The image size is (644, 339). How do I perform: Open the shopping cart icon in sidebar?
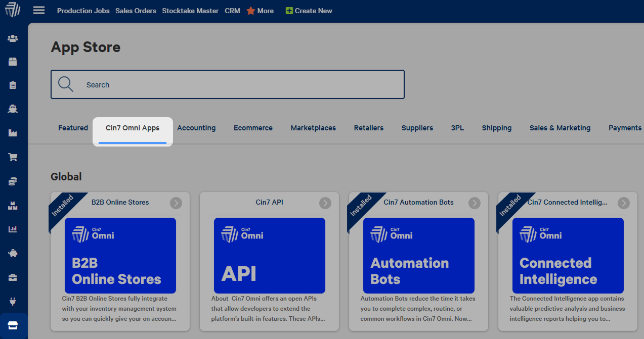pyautogui.click(x=13, y=157)
